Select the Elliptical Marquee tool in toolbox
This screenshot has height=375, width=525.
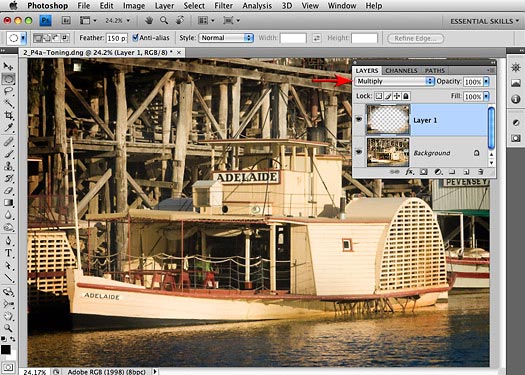pyautogui.click(x=8, y=79)
